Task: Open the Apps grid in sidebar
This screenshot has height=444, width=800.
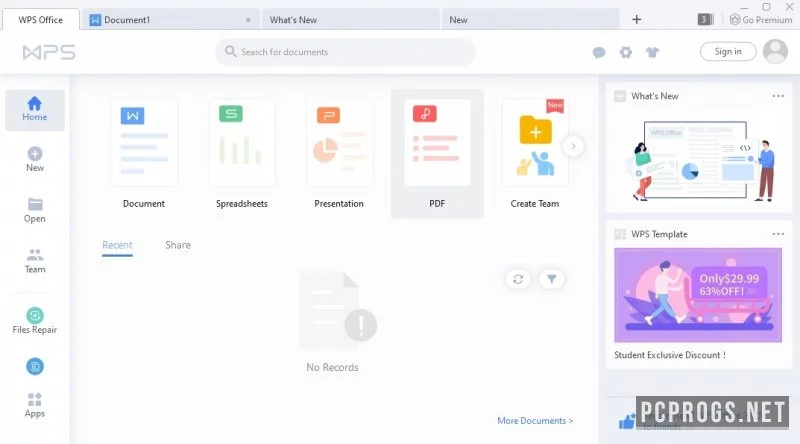Action: click(x=35, y=405)
